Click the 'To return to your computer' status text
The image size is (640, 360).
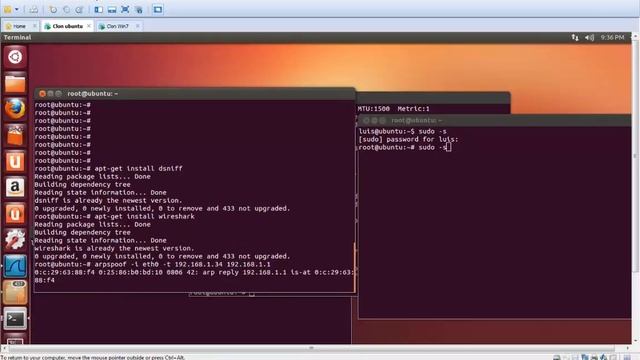(x=92, y=357)
